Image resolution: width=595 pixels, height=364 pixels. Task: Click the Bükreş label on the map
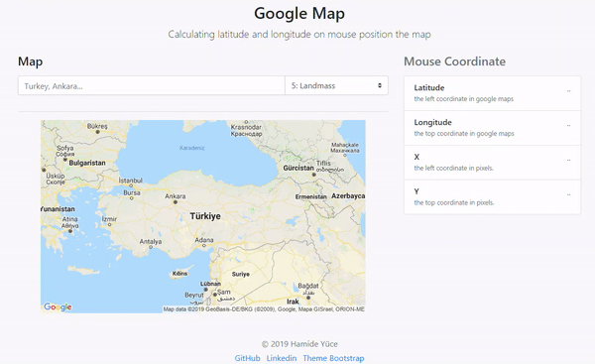tap(97, 126)
